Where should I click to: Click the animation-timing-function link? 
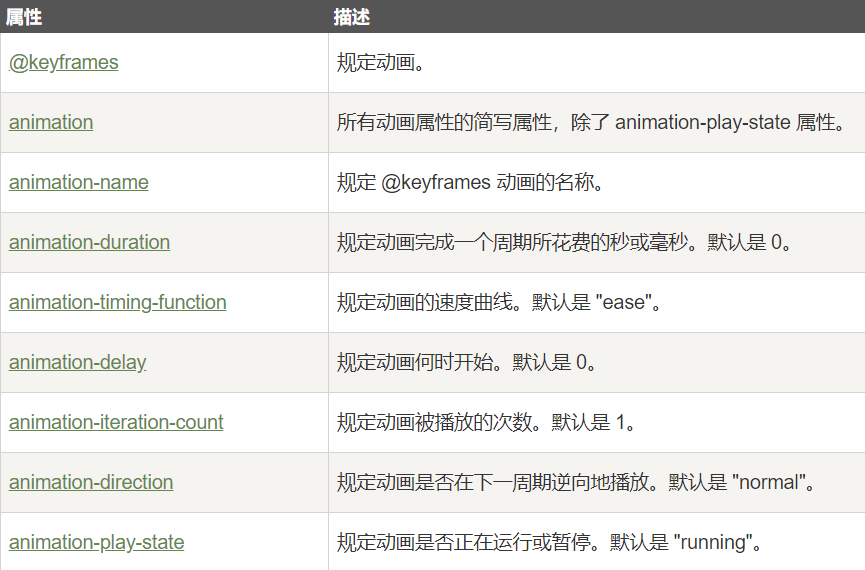click(x=118, y=302)
